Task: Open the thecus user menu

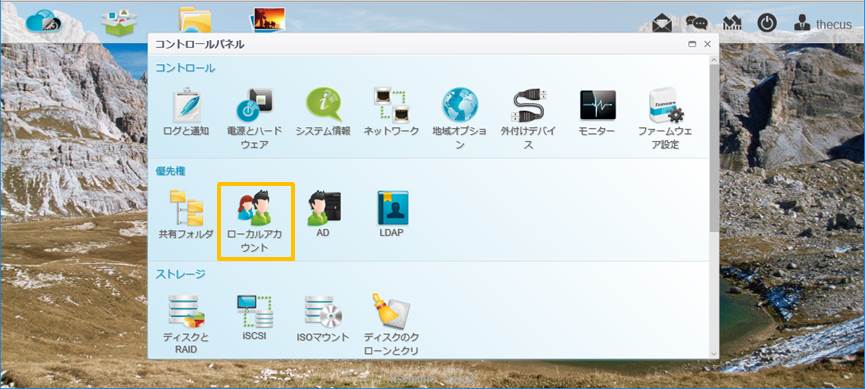Action: click(823, 23)
